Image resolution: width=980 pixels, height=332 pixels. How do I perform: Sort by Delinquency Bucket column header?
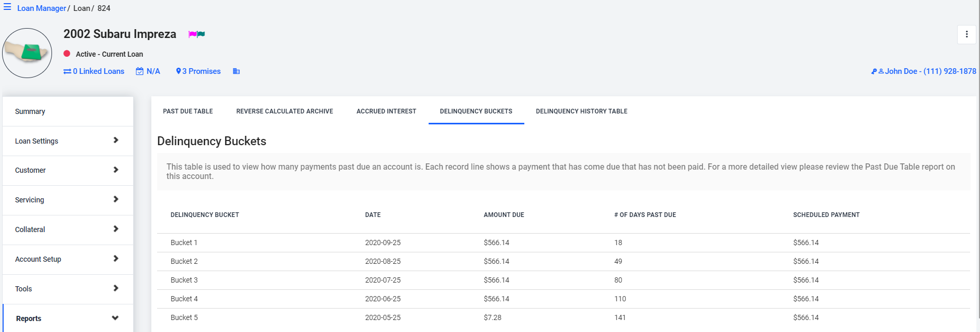point(205,215)
